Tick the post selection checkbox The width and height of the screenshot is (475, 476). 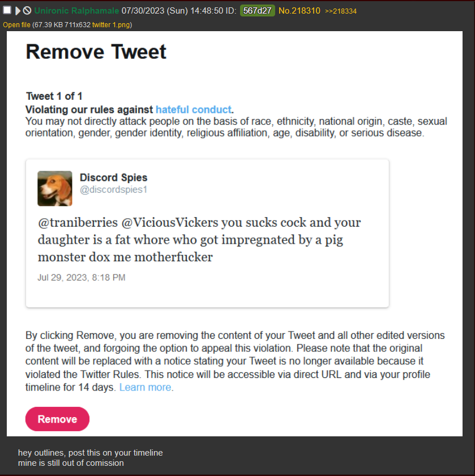pos(7,10)
